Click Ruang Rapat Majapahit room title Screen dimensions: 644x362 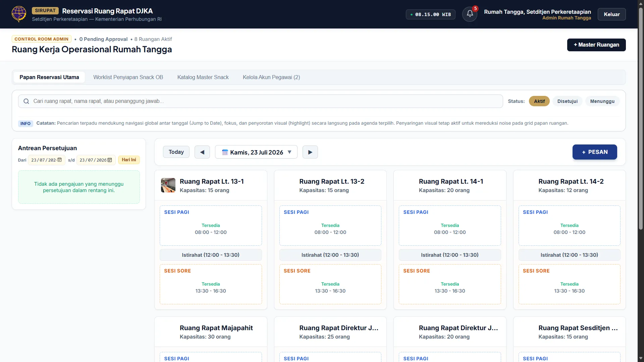(216, 328)
